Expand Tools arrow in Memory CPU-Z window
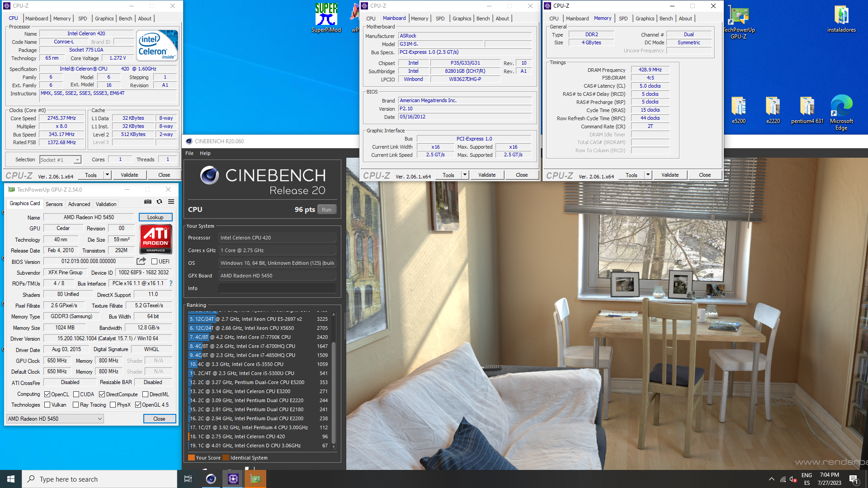Screen dimensions: 868x488 click(x=648, y=175)
